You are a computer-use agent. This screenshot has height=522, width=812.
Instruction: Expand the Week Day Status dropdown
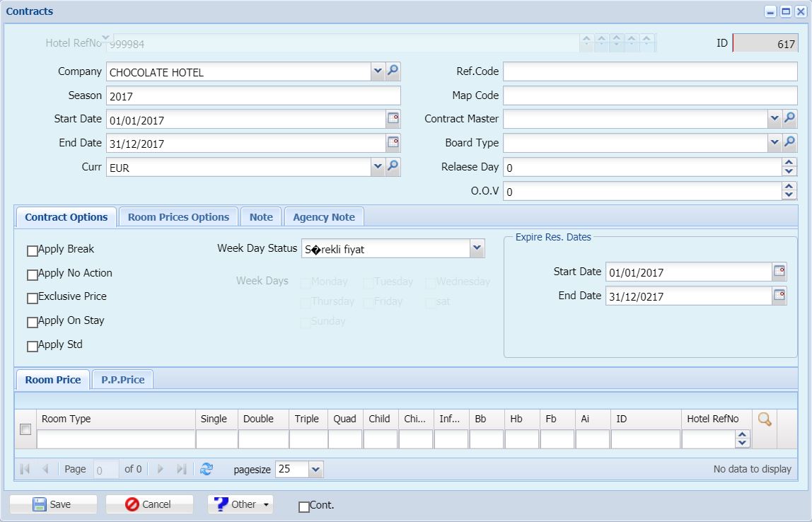point(477,248)
